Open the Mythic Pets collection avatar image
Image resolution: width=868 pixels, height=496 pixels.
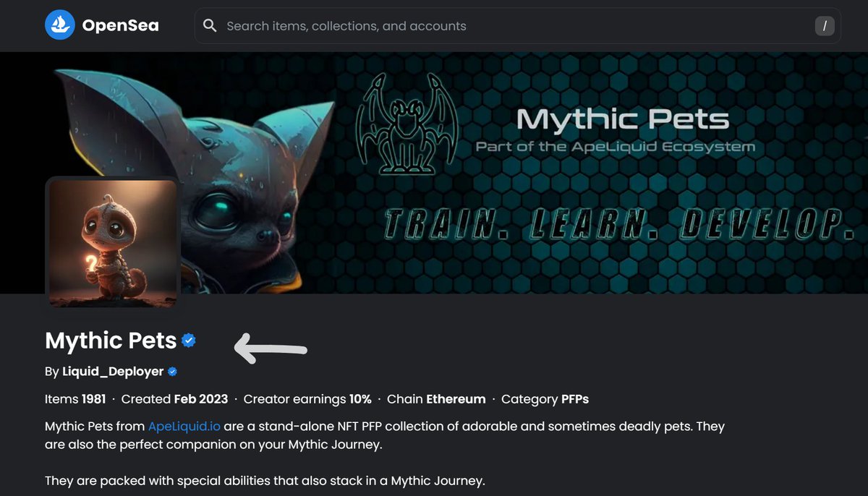[113, 243]
